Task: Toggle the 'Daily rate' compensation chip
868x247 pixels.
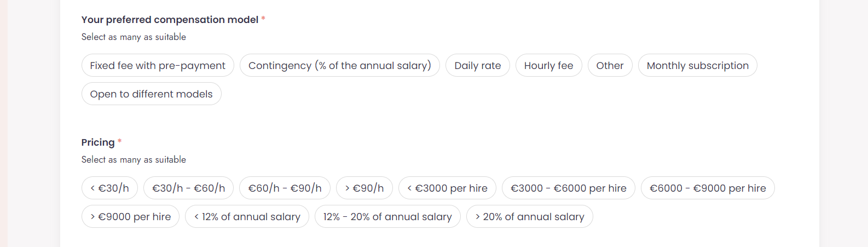Action: tap(477, 66)
